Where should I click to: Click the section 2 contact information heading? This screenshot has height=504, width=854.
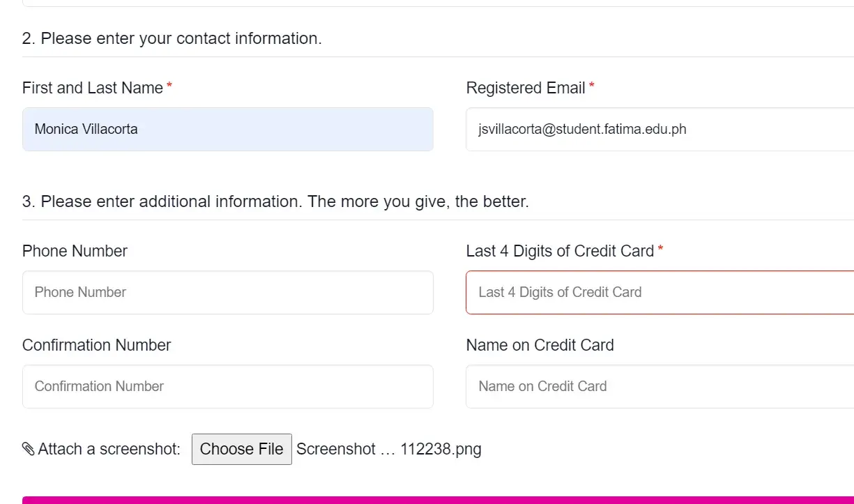[x=171, y=38]
